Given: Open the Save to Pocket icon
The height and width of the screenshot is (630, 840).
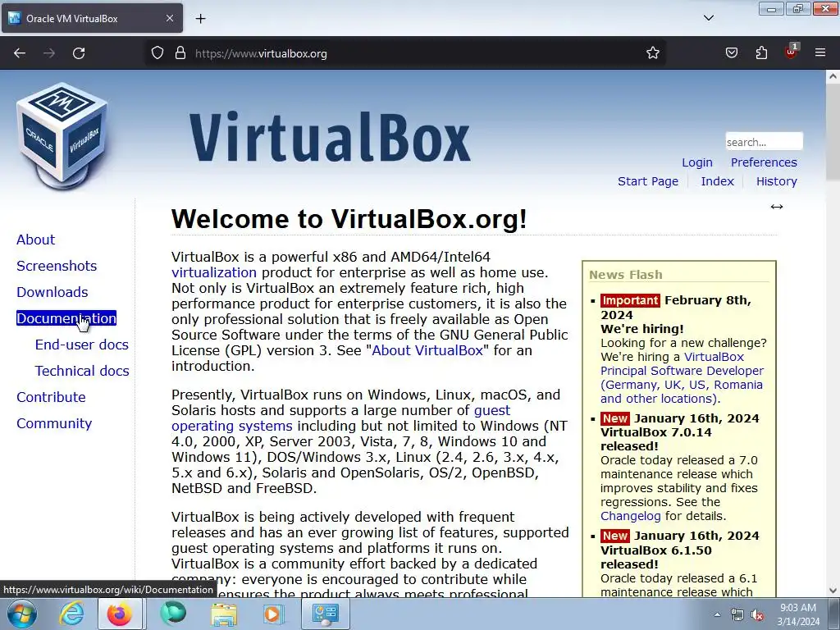Looking at the screenshot, I should [731, 53].
